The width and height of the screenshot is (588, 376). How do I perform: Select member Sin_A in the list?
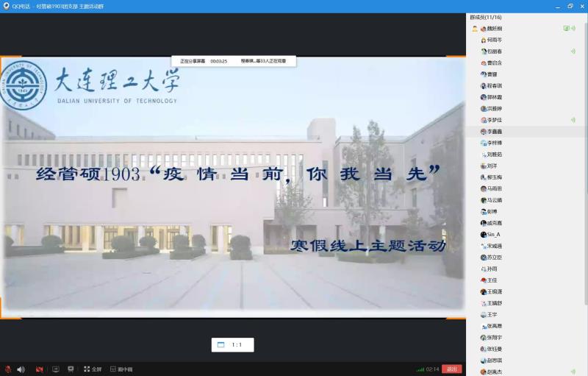tap(492, 234)
